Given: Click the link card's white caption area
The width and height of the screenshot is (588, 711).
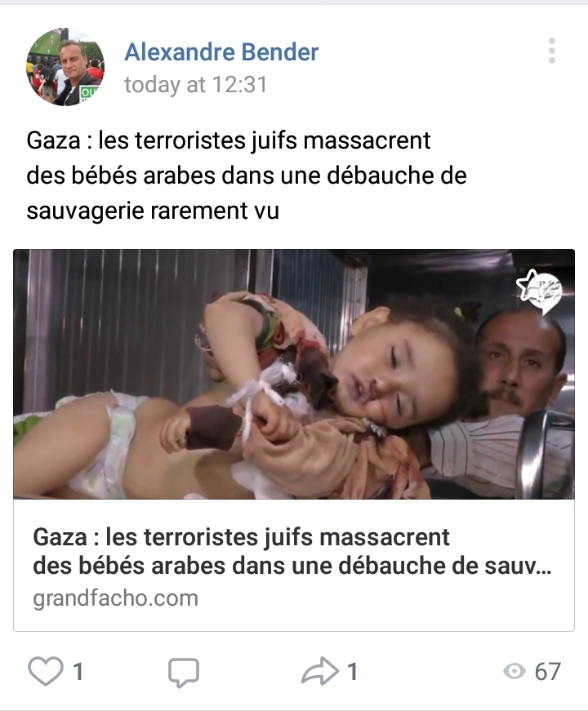Looking at the screenshot, I should pyautogui.click(x=294, y=565).
